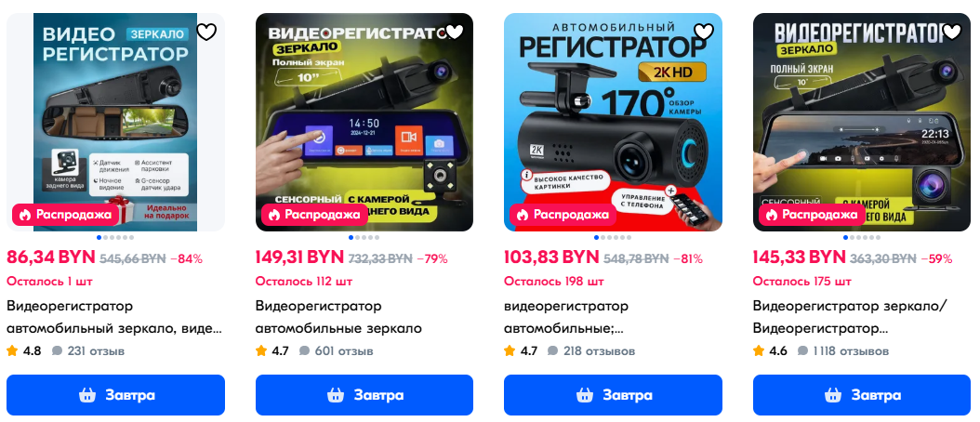
Task: Click Распродажа badge on 2K HD dashcam
Action: point(563,215)
